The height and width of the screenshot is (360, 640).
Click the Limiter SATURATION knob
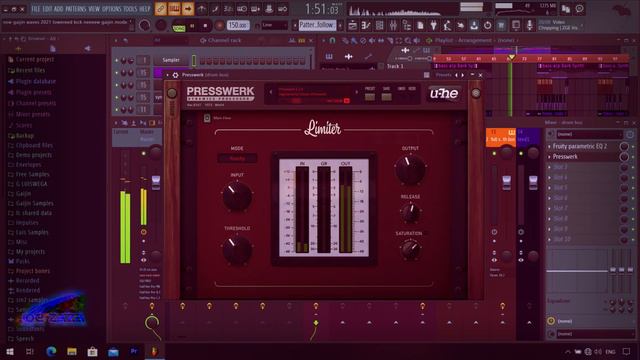(x=410, y=249)
